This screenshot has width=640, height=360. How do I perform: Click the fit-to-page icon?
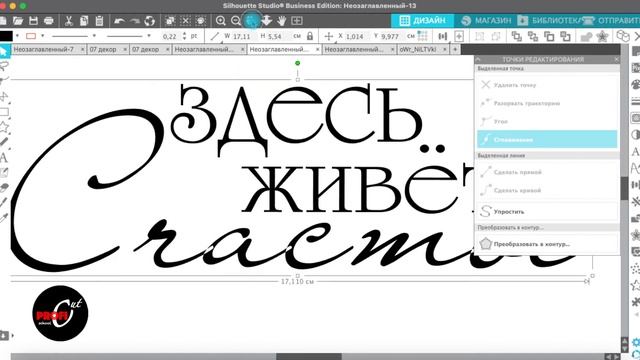297,21
